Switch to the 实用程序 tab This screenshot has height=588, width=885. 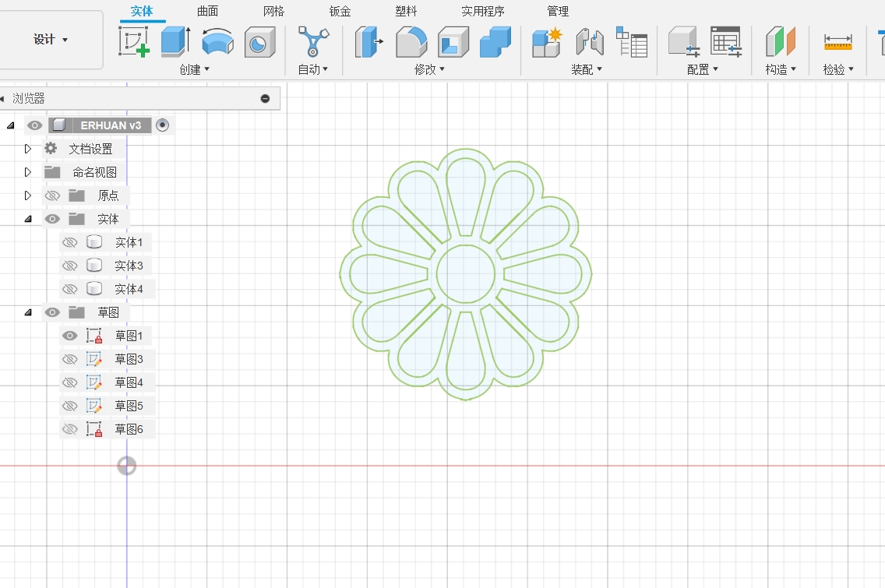point(482,11)
